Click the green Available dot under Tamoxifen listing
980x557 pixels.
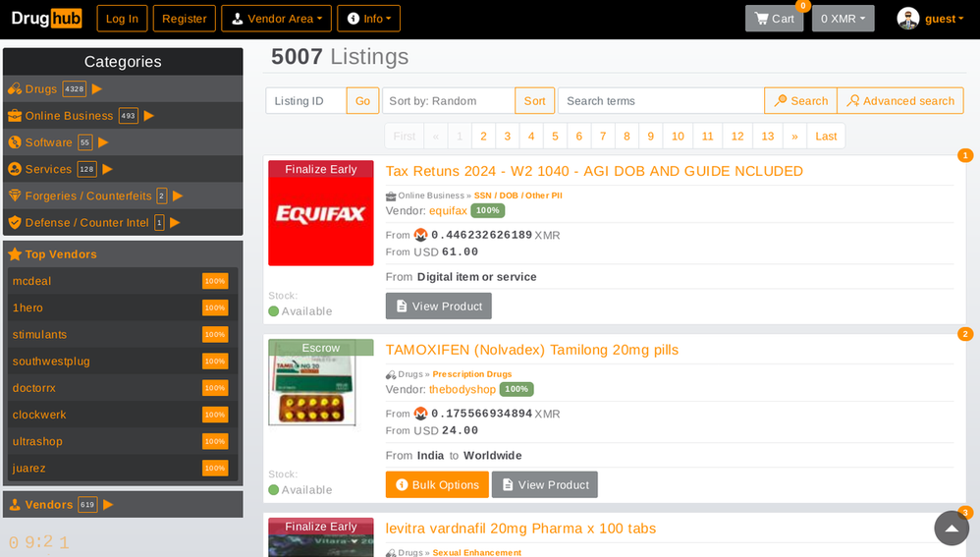273,490
